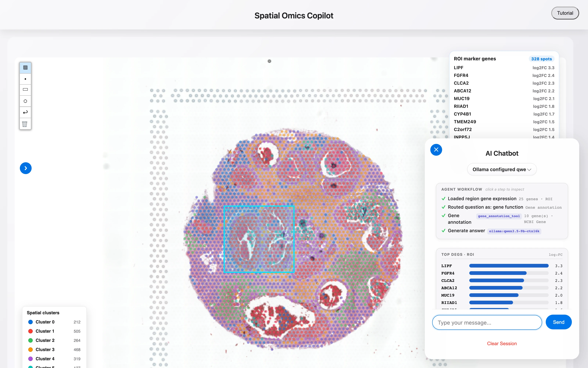The width and height of the screenshot is (588, 368).
Task: Click the MUC19 bar in Top DEGs chart
Action: click(x=494, y=295)
